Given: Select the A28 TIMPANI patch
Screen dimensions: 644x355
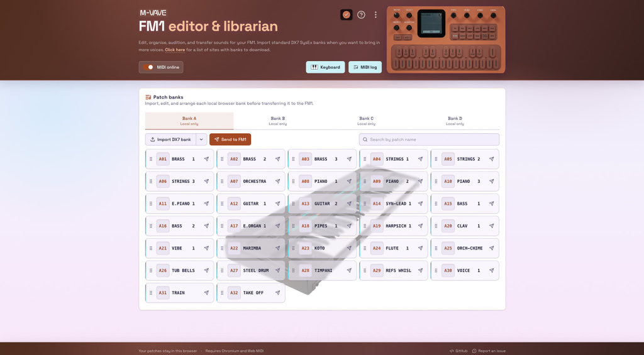Looking at the screenshot, I should pos(322,270).
